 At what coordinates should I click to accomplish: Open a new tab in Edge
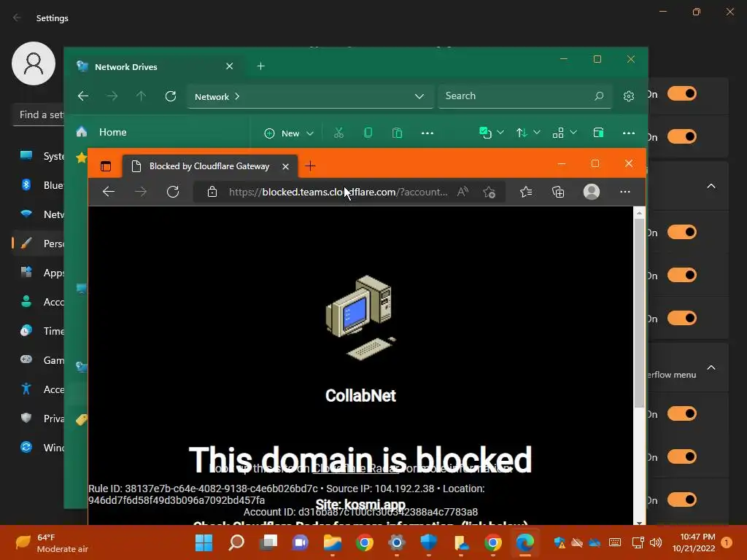310,166
